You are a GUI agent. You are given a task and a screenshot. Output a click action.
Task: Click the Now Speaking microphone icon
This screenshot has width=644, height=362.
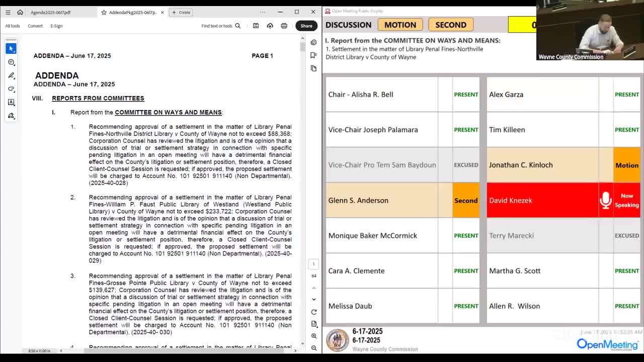coord(606,200)
